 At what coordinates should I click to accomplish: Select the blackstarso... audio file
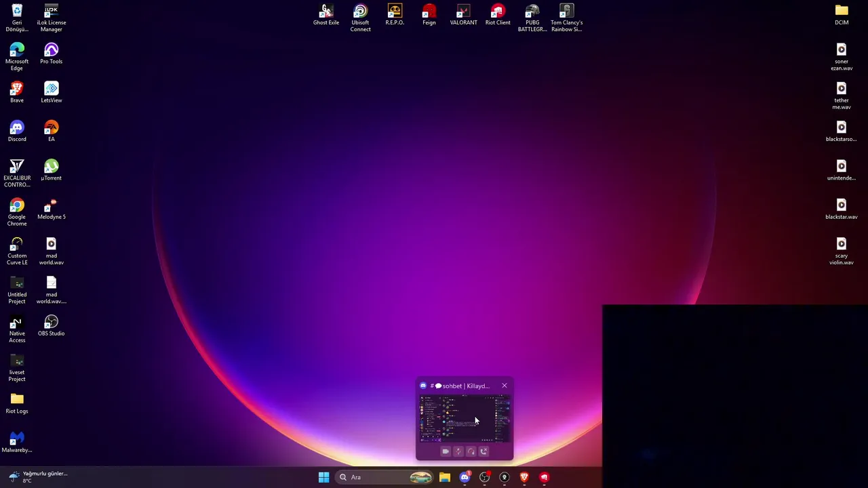click(x=842, y=131)
